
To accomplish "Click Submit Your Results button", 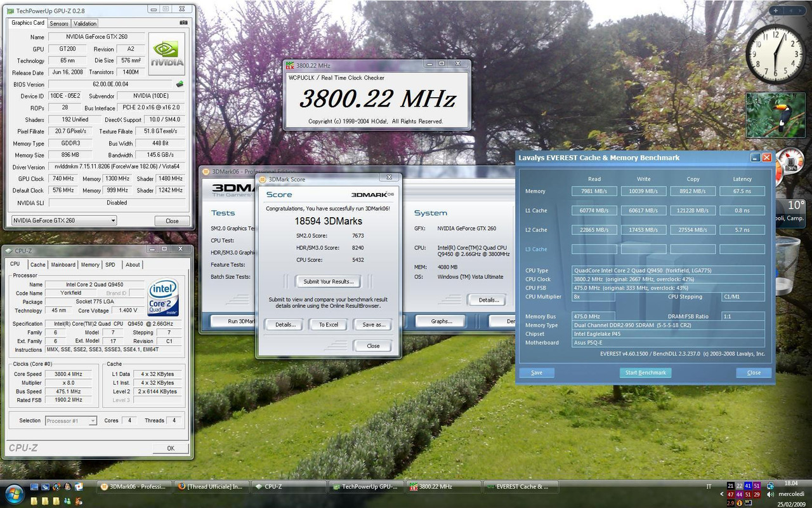I will 329,281.
